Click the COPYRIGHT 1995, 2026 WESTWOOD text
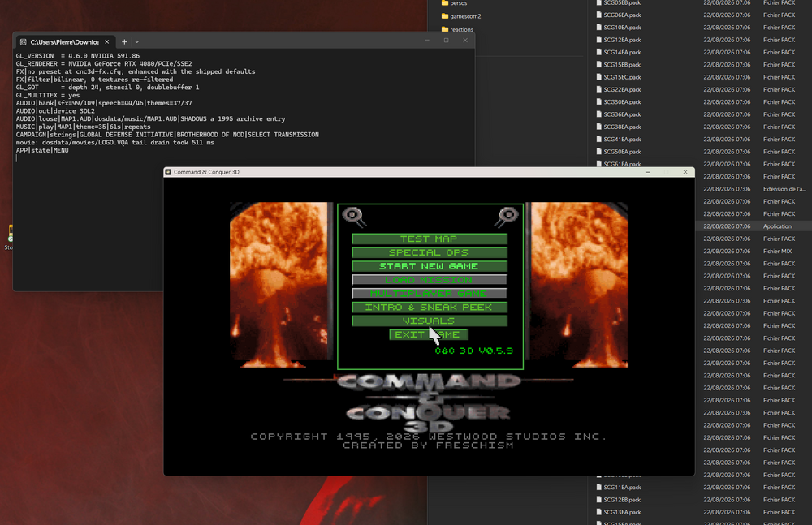Viewport: 812px width, 525px height. pos(428,437)
